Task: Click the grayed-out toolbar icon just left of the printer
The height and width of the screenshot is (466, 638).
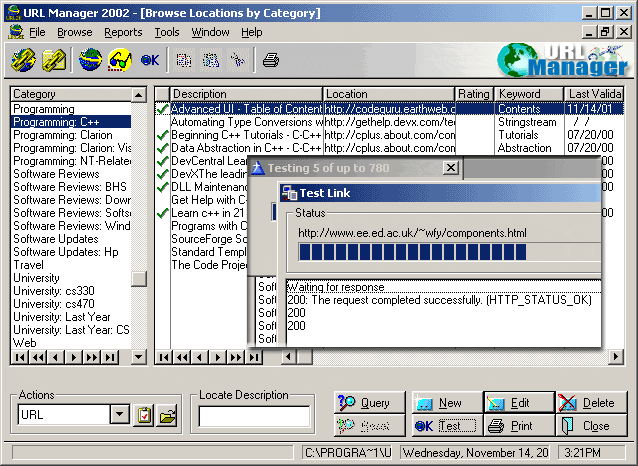Action: coord(238,60)
